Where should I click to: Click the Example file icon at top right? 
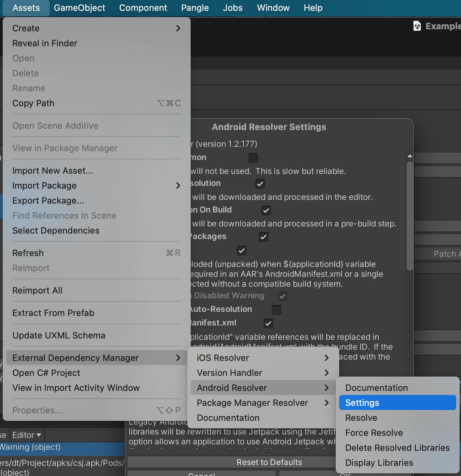pos(417,26)
